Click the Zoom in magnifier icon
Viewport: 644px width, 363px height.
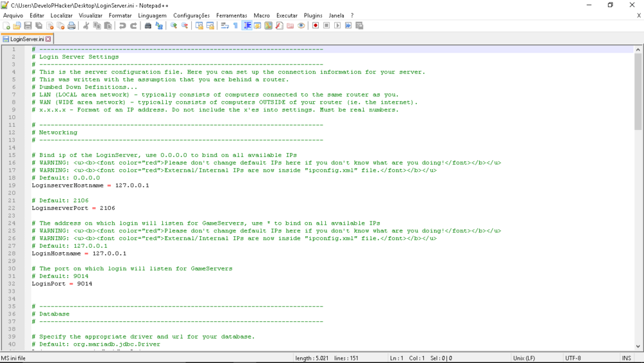(173, 26)
